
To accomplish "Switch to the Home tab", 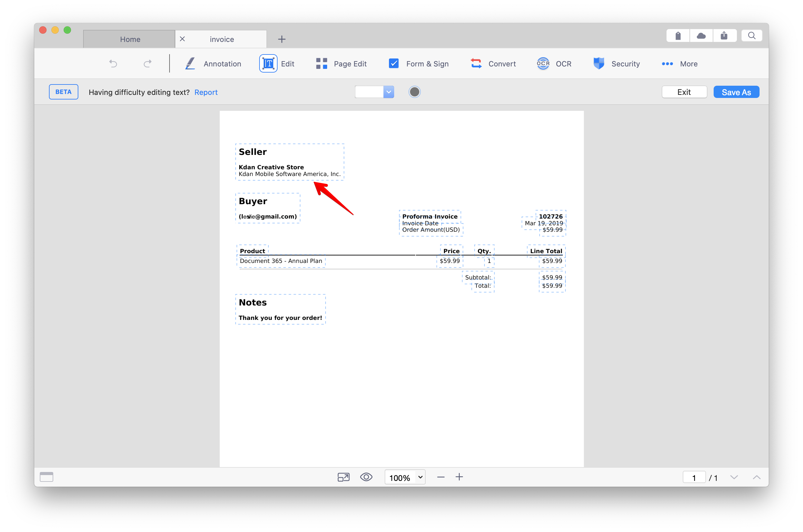I will tap(129, 39).
